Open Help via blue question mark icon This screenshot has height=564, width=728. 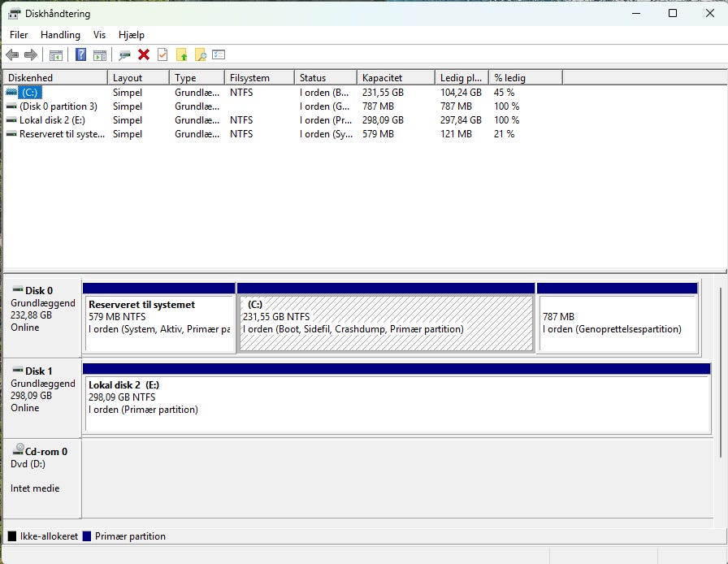(80, 54)
